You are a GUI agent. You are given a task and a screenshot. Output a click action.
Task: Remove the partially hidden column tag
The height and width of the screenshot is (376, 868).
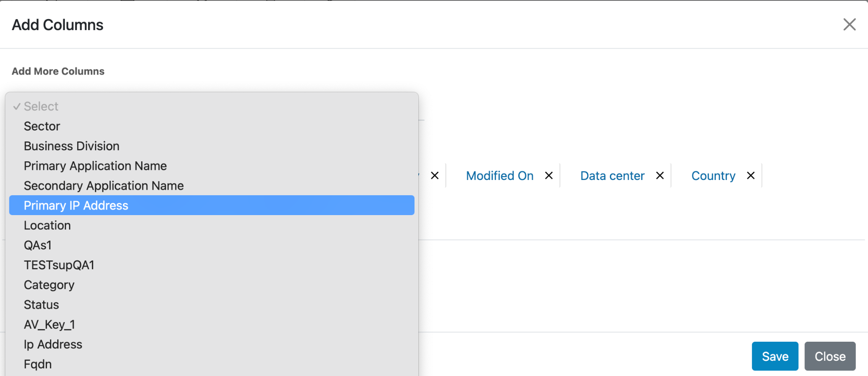pos(435,175)
